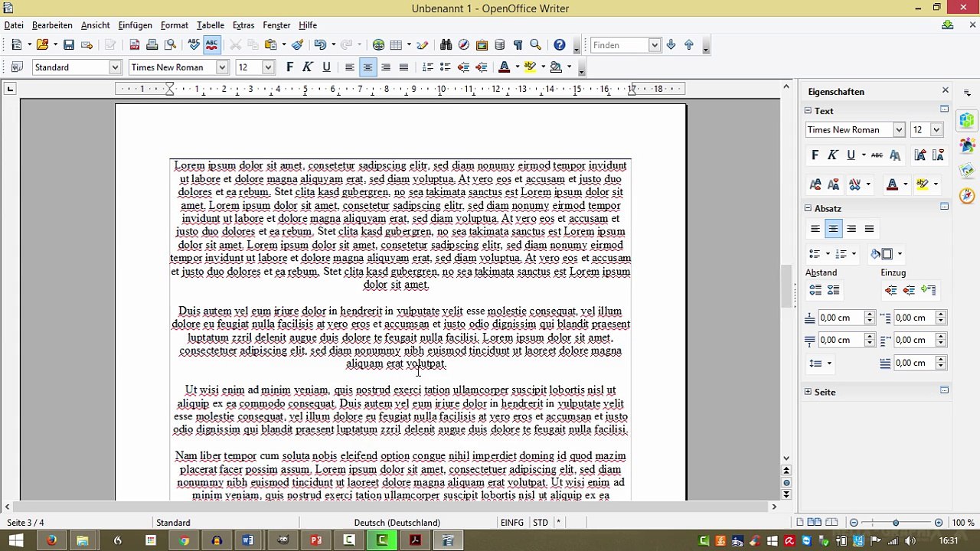Toggle Italic in the formatting toolbar
Image resolution: width=980 pixels, height=551 pixels.
click(308, 67)
